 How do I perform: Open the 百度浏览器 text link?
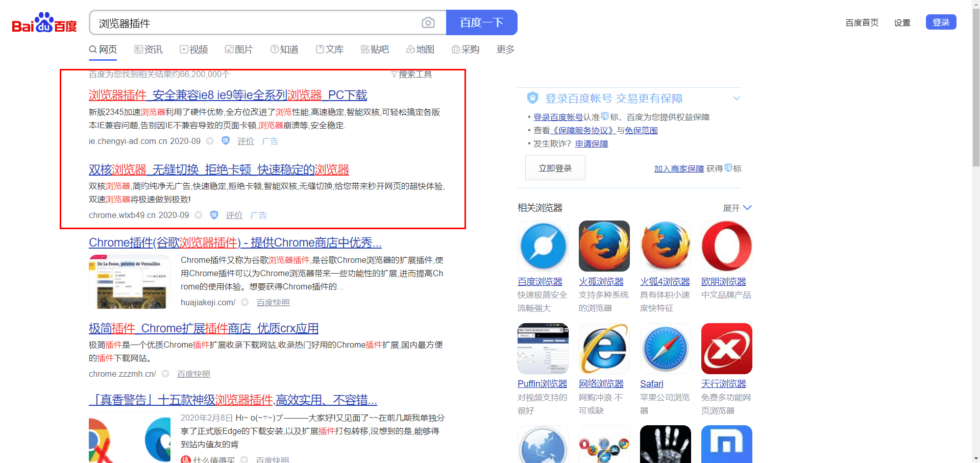540,282
